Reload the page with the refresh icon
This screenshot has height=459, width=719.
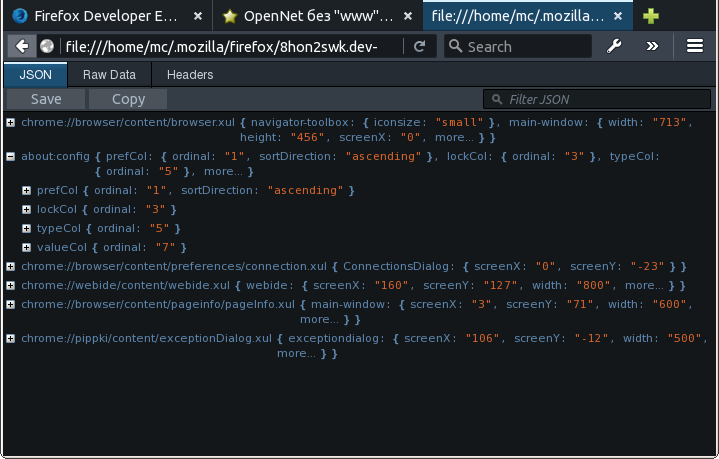tap(419, 47)
